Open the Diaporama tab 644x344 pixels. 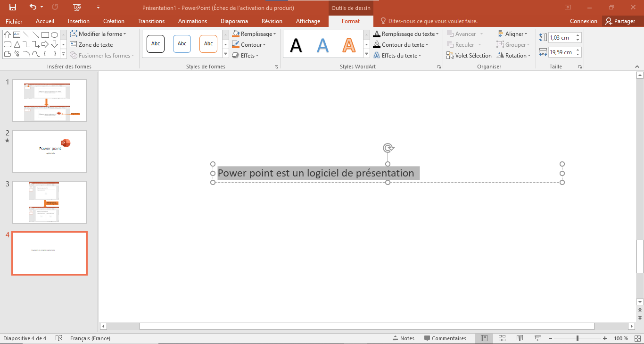click(x=234, y=21)
